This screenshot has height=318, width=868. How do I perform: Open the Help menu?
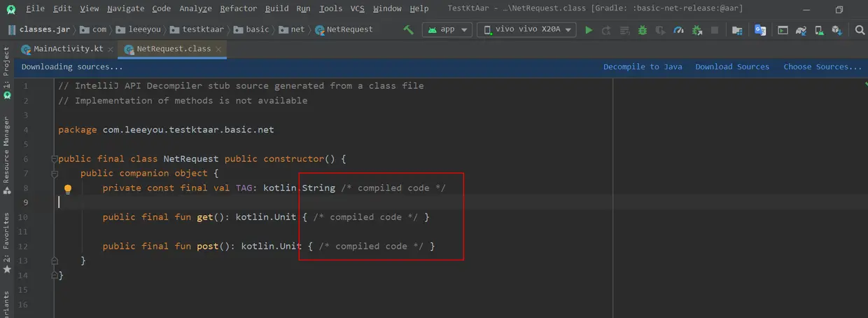(419, 8)
